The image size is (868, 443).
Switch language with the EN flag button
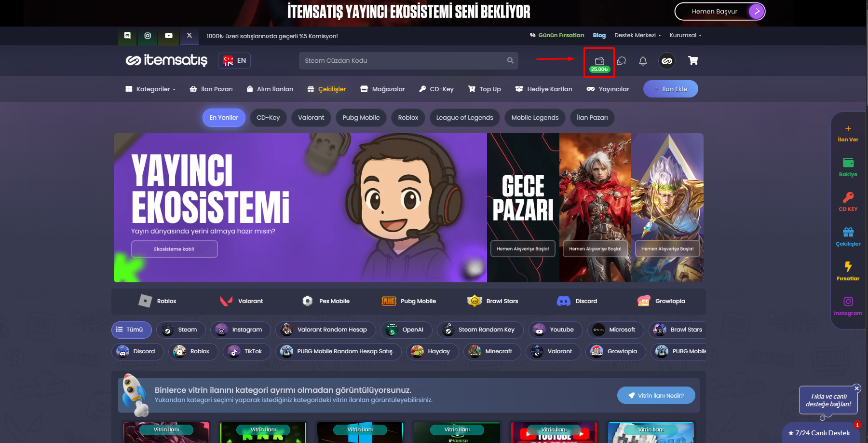tap(234, 60)
